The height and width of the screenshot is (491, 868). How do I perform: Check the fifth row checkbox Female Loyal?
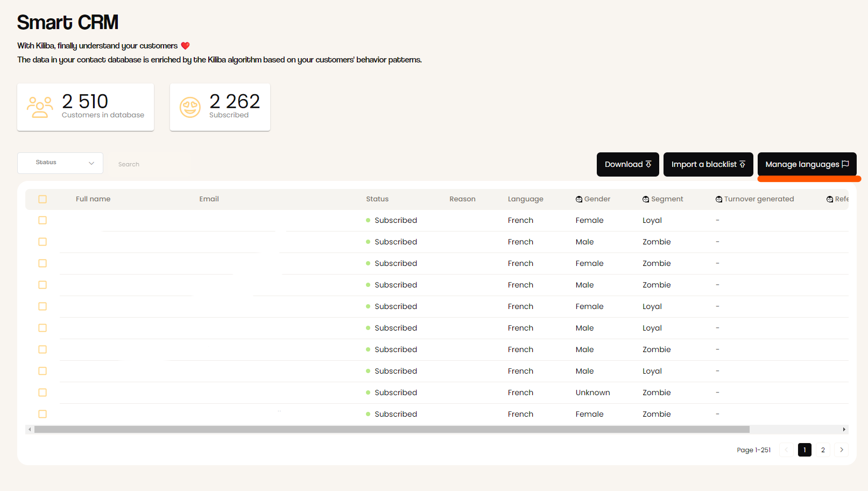point(43,306)
